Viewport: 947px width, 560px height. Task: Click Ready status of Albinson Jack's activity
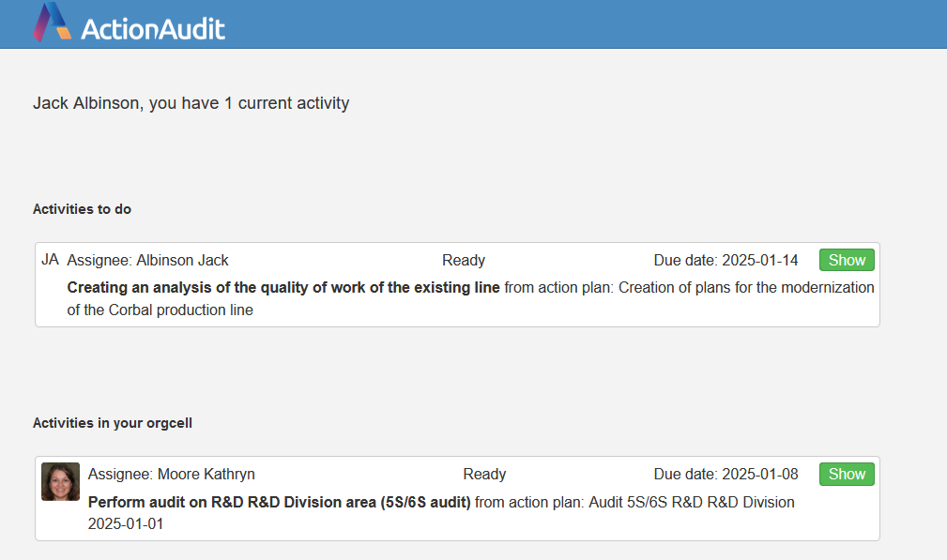464,260
